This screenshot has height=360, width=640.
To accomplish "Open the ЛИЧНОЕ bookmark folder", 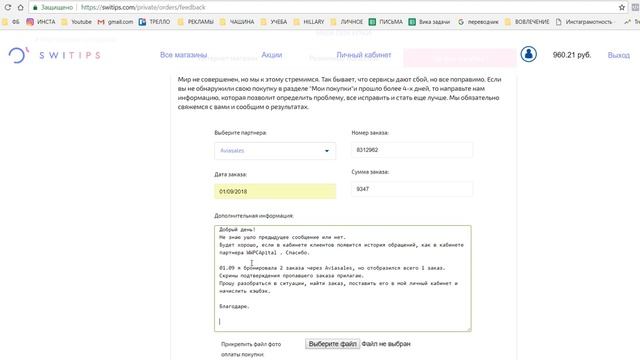I will 347,22.
